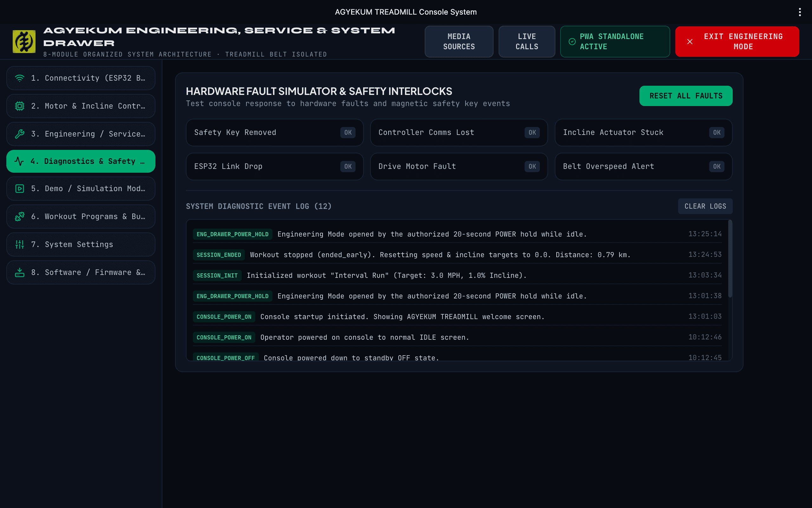
Task: Click the Clear Logs button
Action: point(705,206)
